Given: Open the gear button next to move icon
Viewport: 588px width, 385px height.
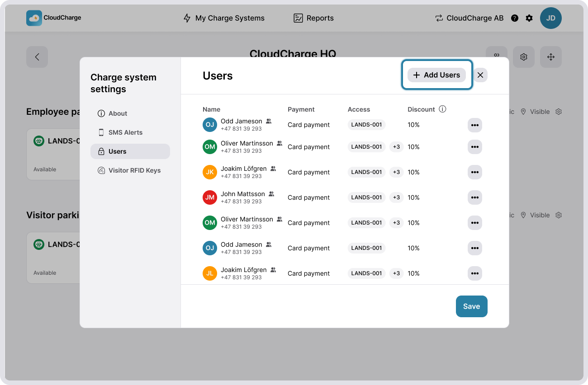Looking at the screenshot, I should [524, 57].
